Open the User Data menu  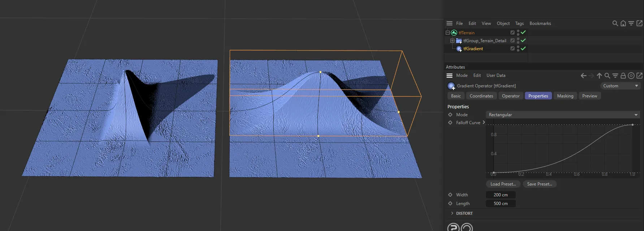496,75
